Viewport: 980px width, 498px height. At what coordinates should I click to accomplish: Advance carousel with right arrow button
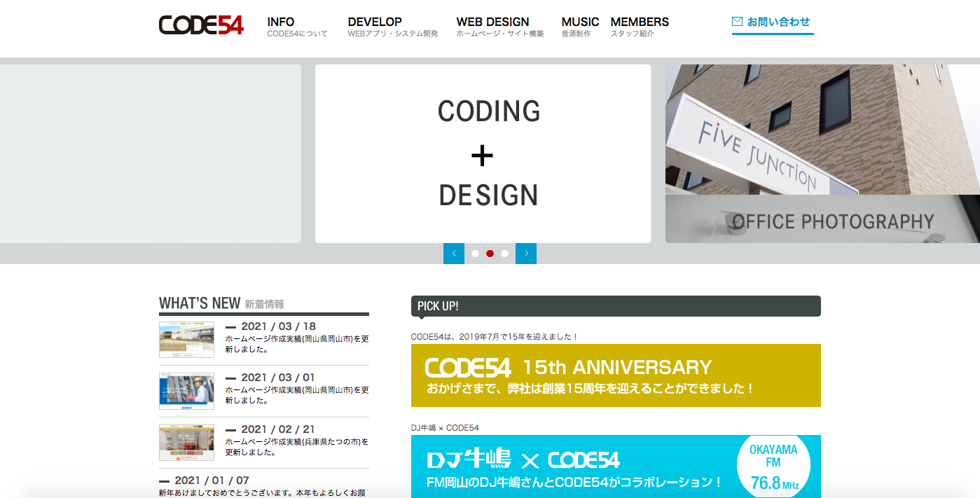[x=526, y=254]
